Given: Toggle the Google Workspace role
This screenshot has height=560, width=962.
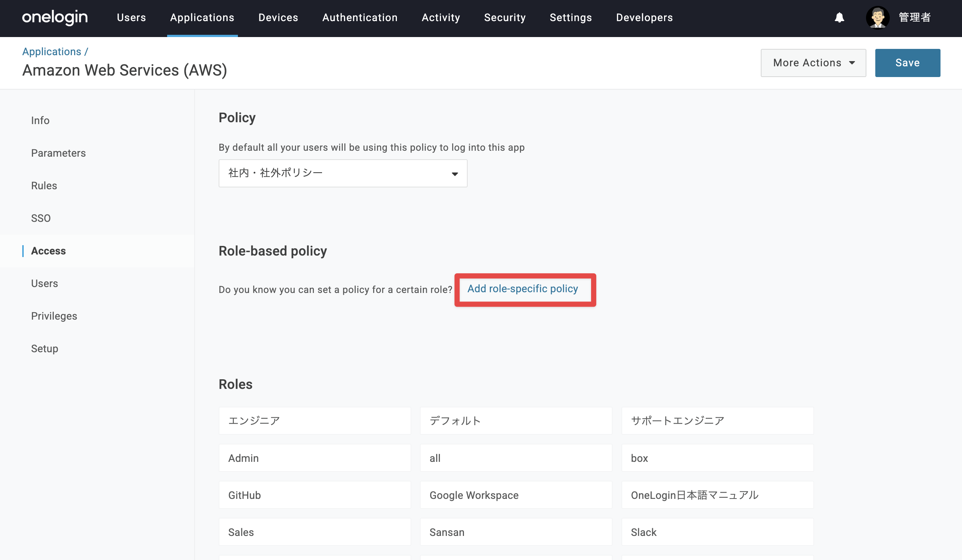Looking at the screenshot, I should coord(516,495).
